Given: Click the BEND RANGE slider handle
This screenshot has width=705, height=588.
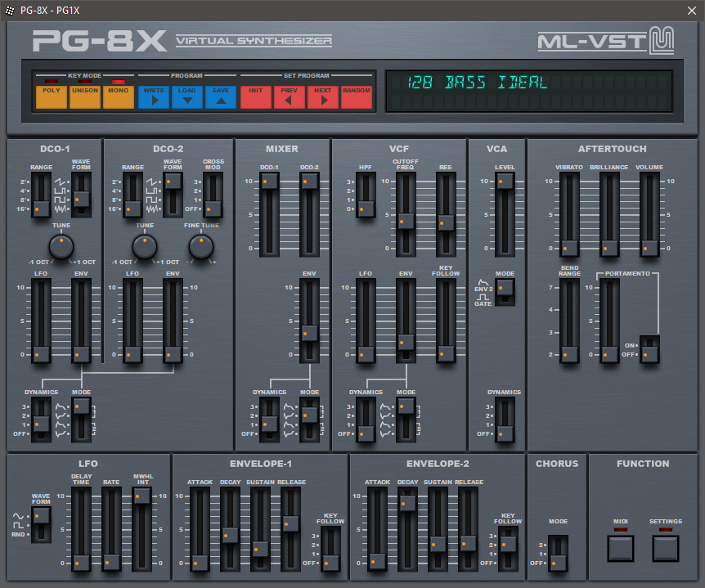Looking at the screenshot, I should tap(570, 355).
